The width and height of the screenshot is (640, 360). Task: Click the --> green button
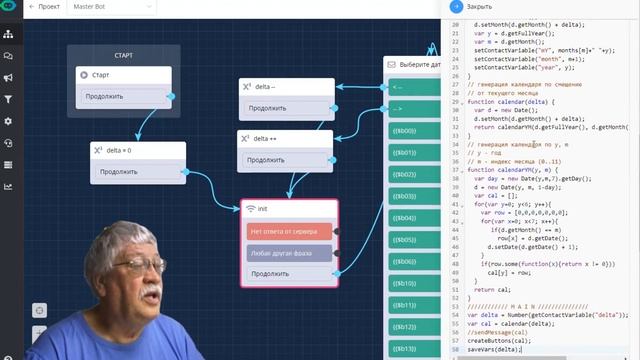(414, 109)
